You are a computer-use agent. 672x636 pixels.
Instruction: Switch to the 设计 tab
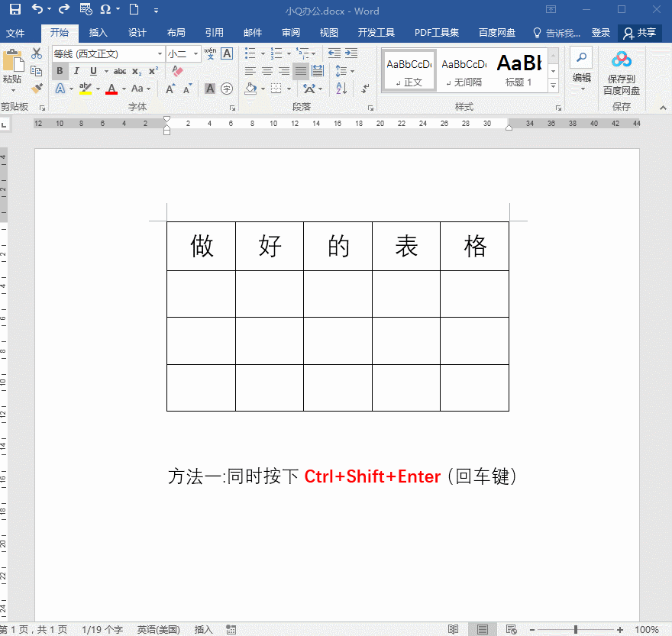(137, 33)
